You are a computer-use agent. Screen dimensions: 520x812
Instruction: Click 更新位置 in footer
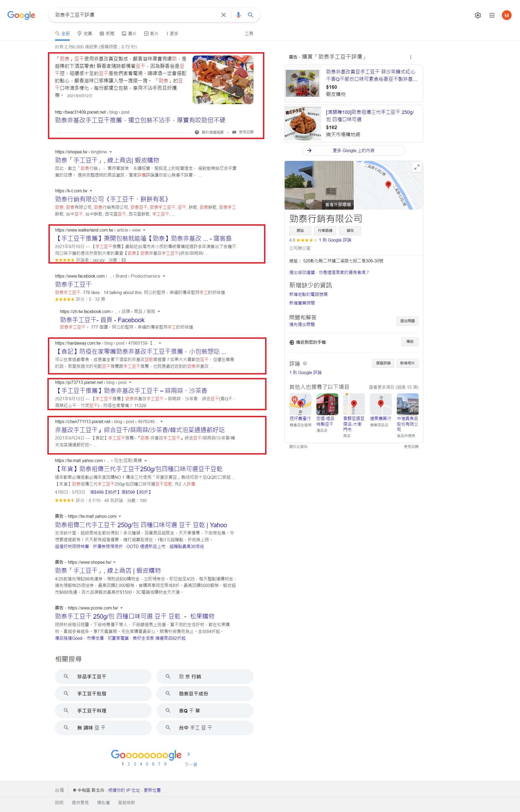point(152,790)
